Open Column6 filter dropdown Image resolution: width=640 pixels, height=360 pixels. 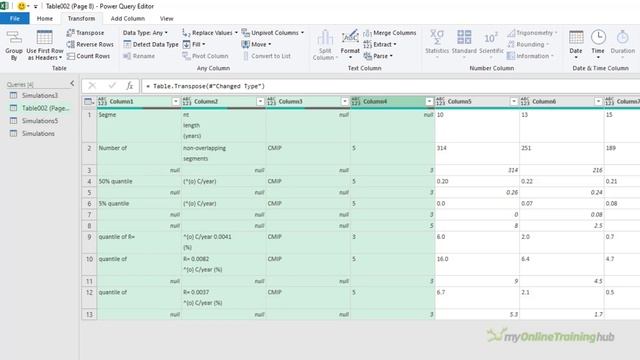click(598, 101)
